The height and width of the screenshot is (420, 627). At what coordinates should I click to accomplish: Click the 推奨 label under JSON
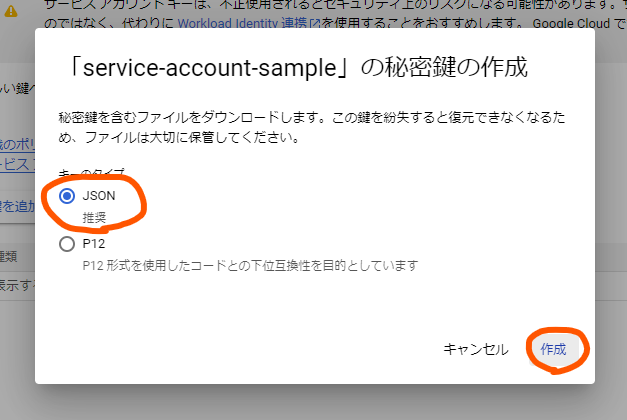[94, 218]
